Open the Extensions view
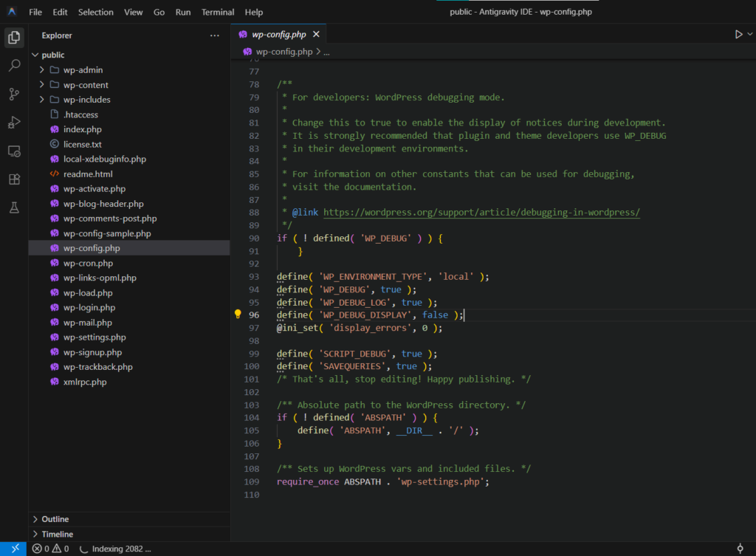The image size is (756, 556). (x=14, y=179)
